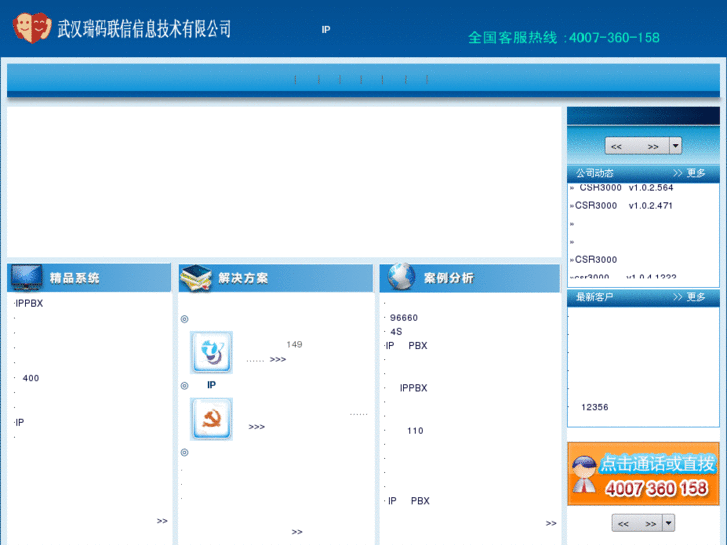Click the monitor icon beside 精品系统
This screenshot has height=545, width=727.
pos(26,277)
